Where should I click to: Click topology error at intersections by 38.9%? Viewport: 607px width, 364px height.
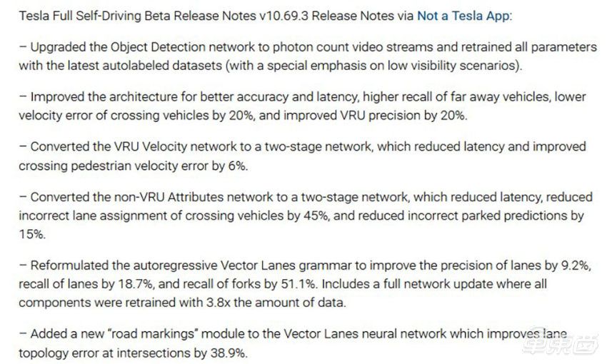[x=132, y=353]
